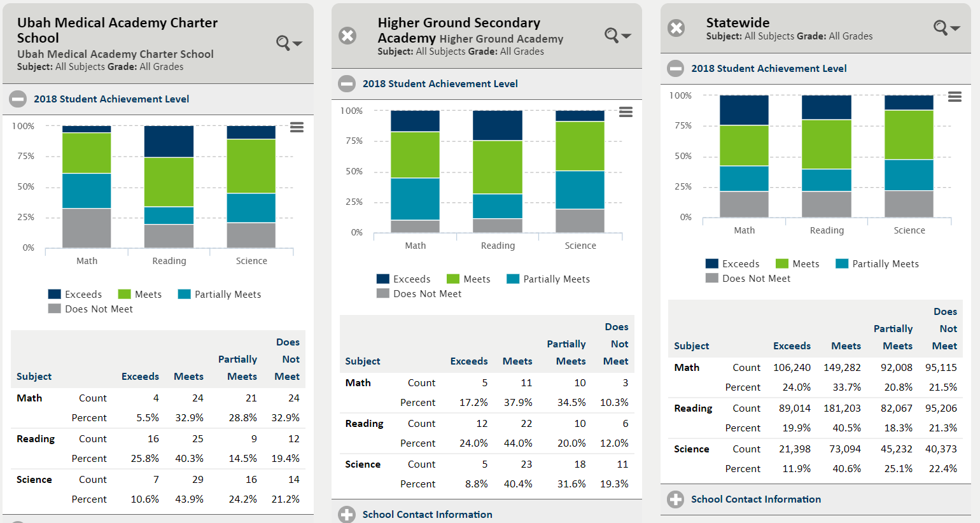This screenshot has width=980, height=523.
Task: Click Higher Ground 2018 Student Achievement Level title
Action: click(440, 84)
